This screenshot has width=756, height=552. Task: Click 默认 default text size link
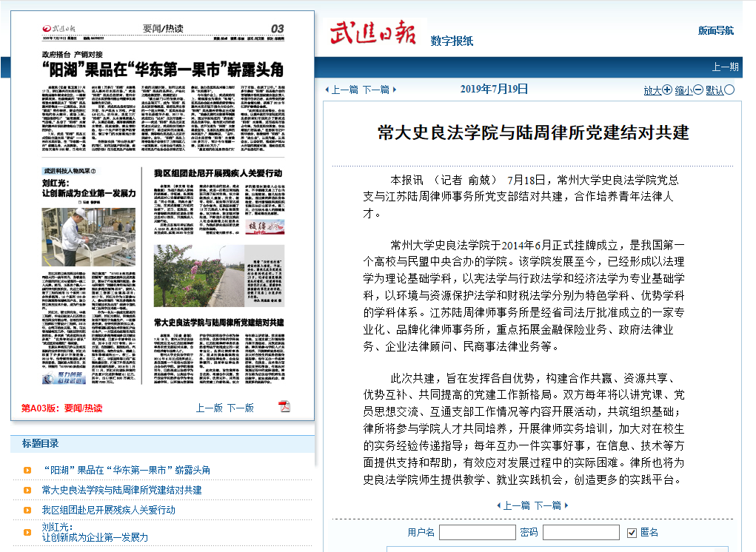coord(715,90)
